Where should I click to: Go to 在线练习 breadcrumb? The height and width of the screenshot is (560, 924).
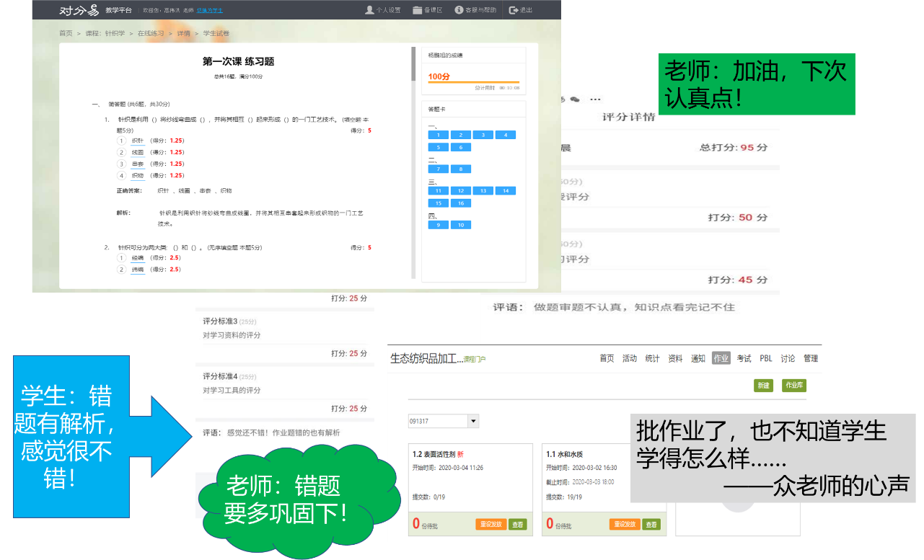[x=150, y=33]
